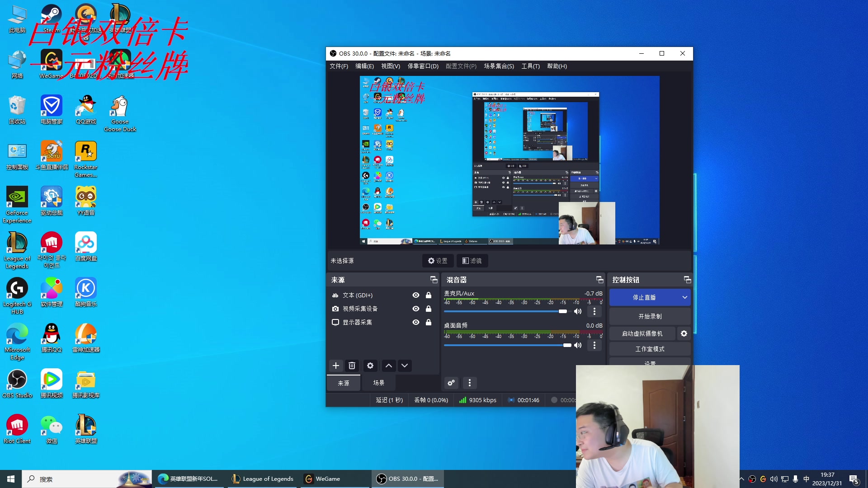Open Riot Client desktop icon
Screen dimensions: 868x488
tap(17, 429)
